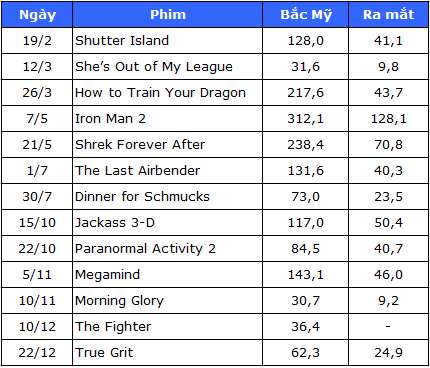Select the Bắc Mỹ column header

pyautogui.click(x=306, y=15)
